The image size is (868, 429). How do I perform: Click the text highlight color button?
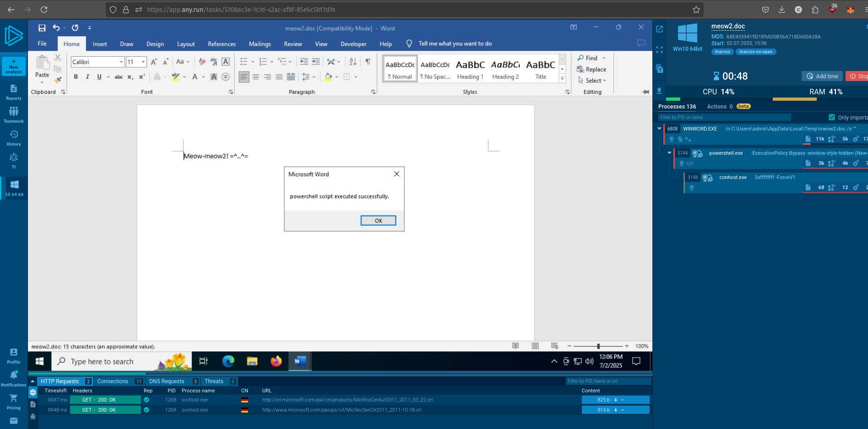point(175,77)
